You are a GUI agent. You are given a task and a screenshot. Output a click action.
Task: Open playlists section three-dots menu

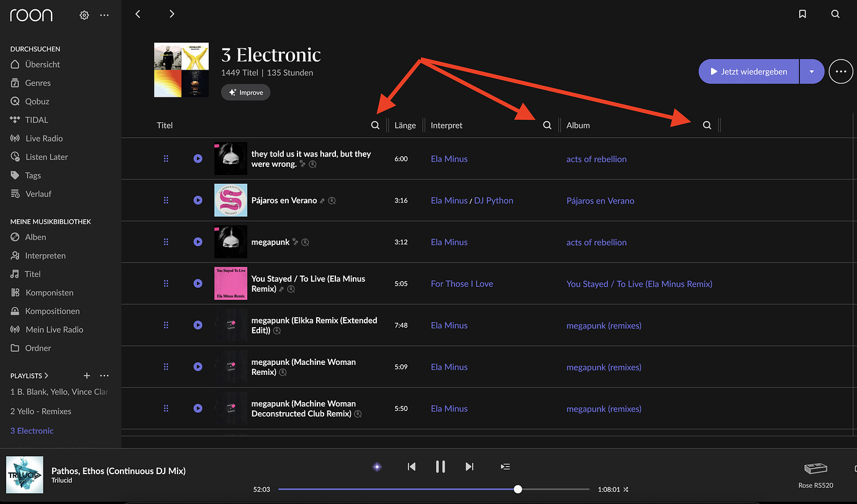104,376
